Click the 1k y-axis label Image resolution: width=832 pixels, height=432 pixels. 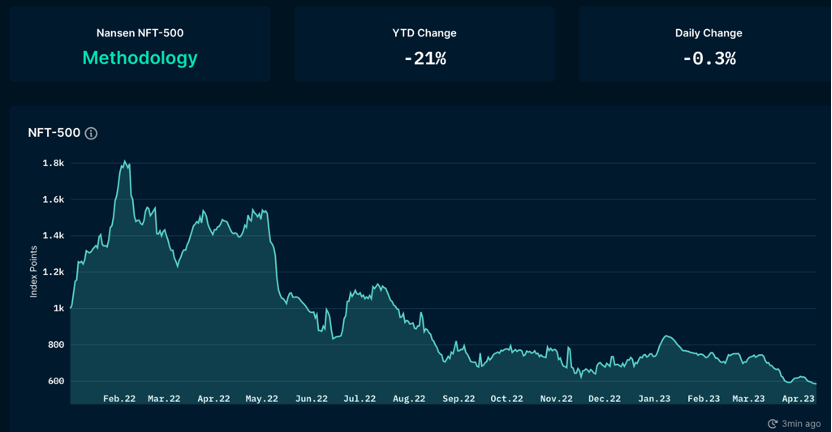(58, 308)
